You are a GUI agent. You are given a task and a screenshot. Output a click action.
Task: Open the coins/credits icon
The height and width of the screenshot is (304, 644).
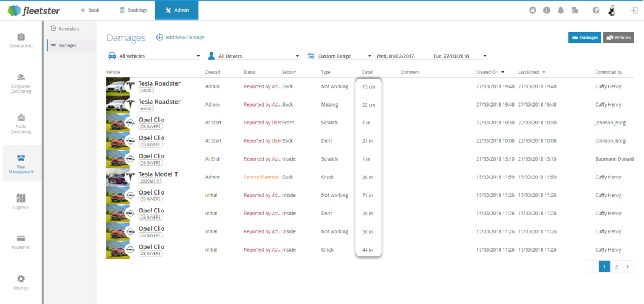tap(575, 10)
